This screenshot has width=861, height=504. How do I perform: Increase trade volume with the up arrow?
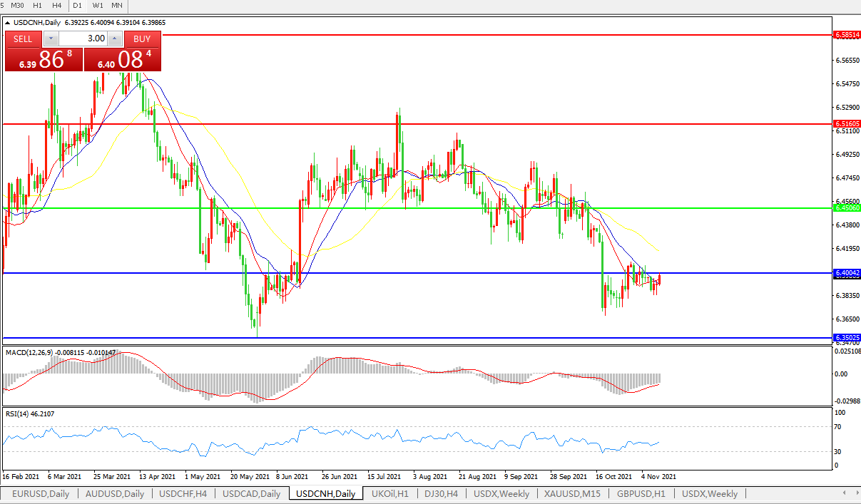[x=115, y=38]
